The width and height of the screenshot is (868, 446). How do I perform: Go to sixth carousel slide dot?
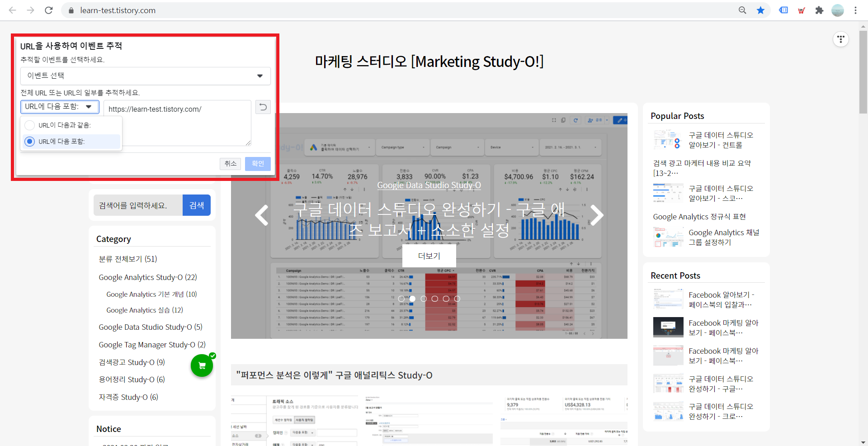(458, 299)
